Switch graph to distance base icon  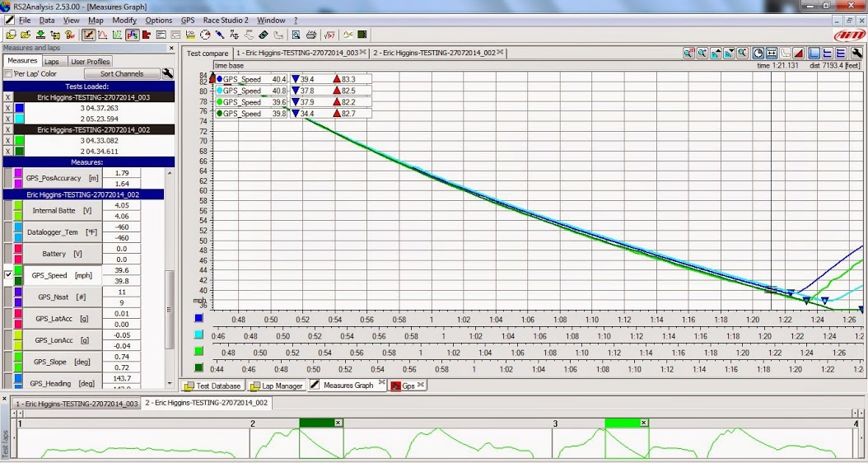pyautogui.click(x=772, y=53)
